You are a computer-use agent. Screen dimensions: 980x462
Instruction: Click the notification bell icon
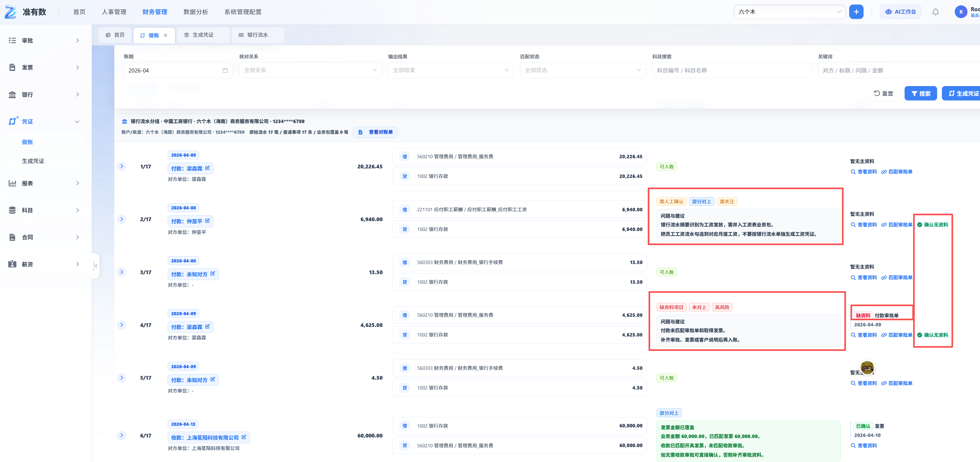(x=935, y=12)
